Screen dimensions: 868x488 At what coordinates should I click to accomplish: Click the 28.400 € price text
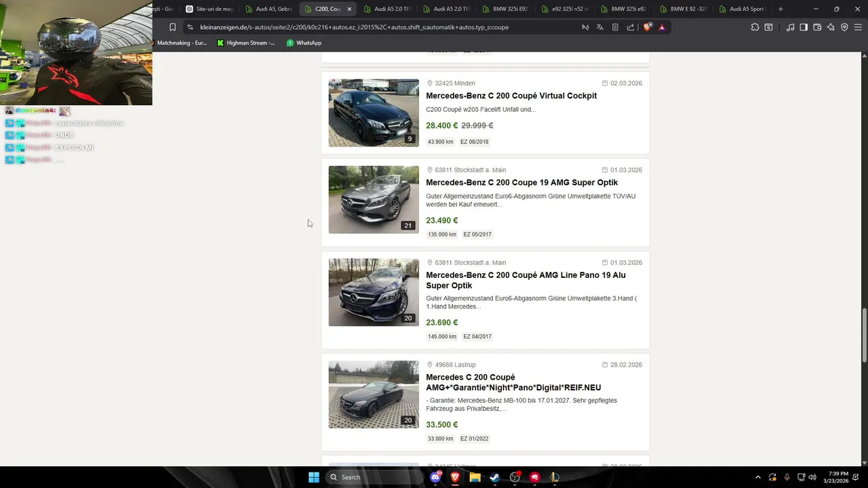point(441,125)
